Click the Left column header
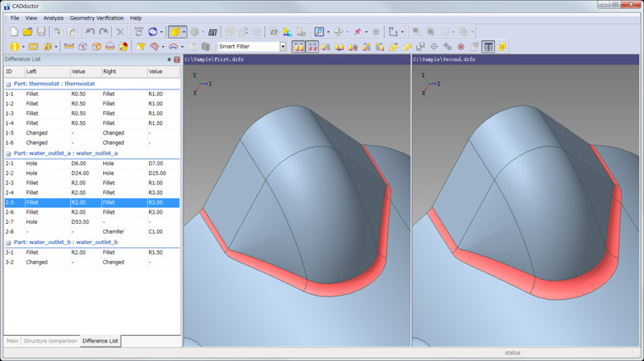 point(47,72)
